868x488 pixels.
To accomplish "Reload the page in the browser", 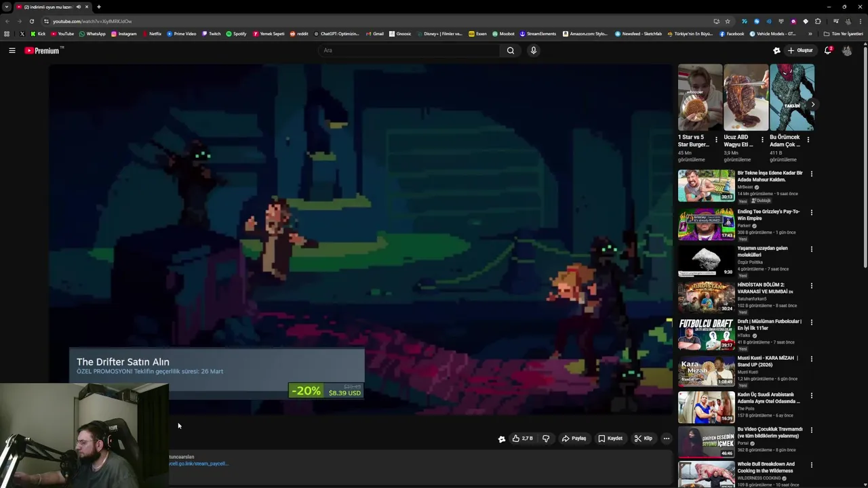I will pos(31,21).
